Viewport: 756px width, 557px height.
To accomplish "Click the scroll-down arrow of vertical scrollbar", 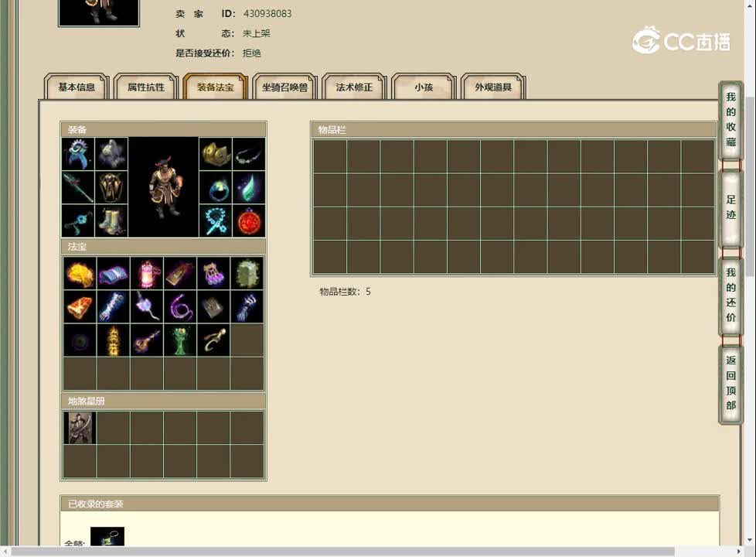I will (750, 540).
